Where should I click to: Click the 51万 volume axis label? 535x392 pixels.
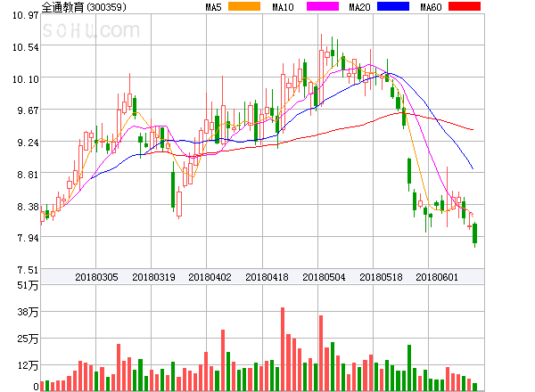click(28, 285)
